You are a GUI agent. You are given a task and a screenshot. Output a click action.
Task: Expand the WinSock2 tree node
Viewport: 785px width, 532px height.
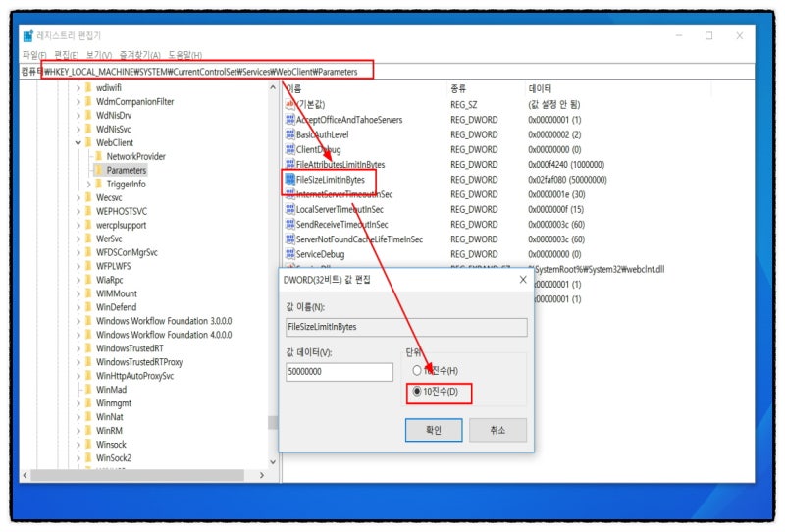(78, 458)
